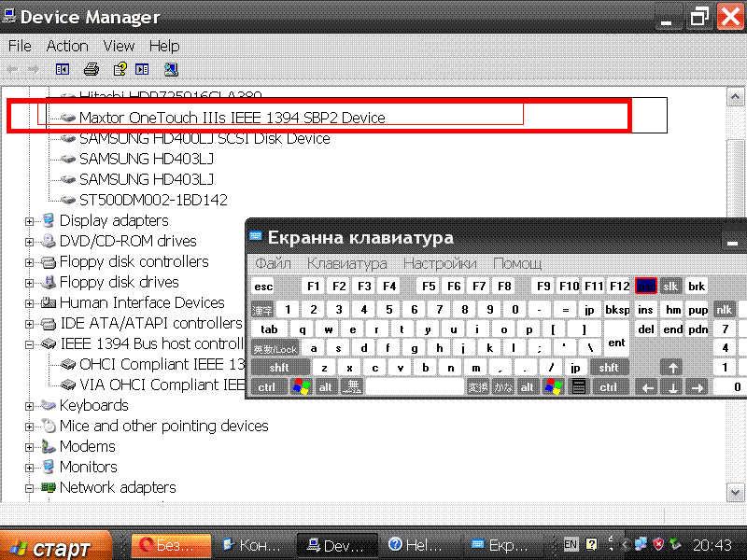Click the Forward arrow in Device Manager toolbar

tap(34, 70)
